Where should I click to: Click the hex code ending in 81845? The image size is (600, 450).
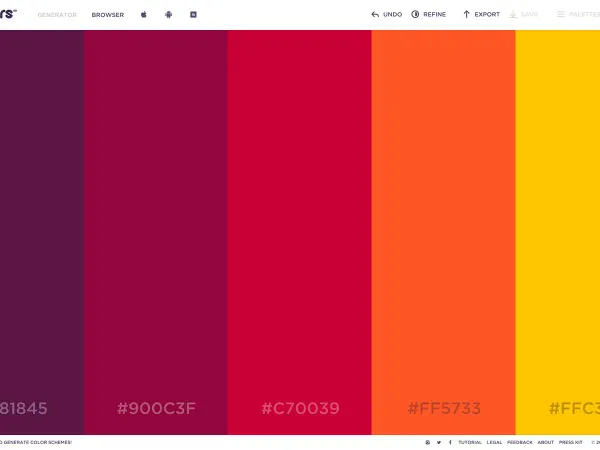click(x=24, y=408)
